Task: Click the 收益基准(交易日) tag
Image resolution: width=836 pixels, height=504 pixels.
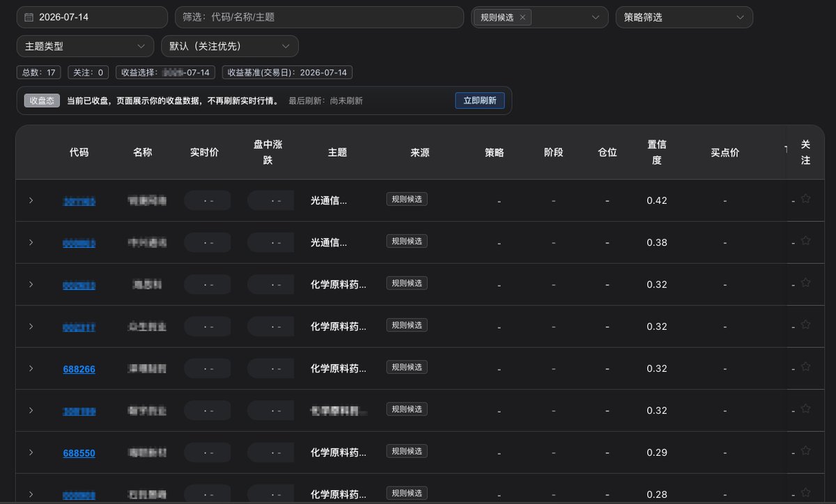Action: coord(288,72)
